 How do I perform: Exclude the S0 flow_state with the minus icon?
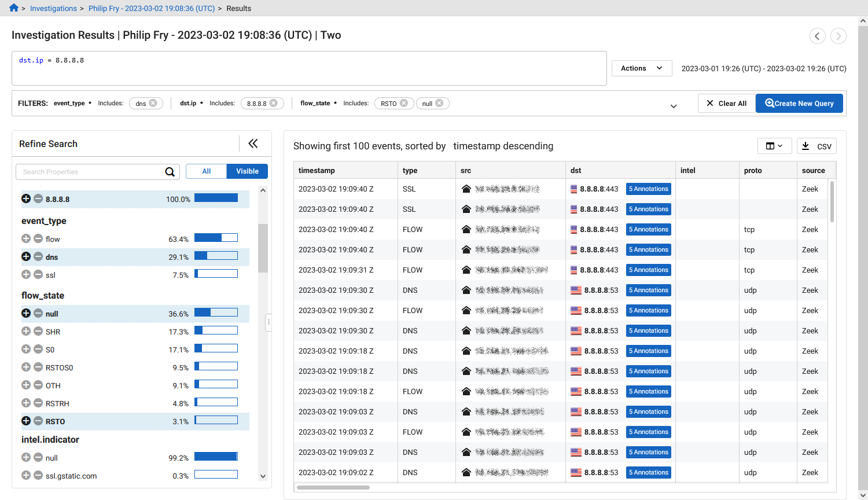[x=38, y=349]
